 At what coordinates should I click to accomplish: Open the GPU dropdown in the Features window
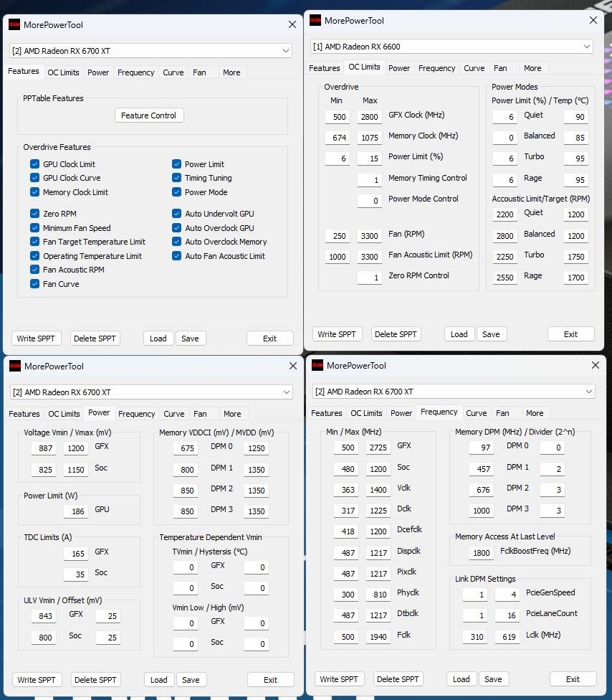(150, 51)
